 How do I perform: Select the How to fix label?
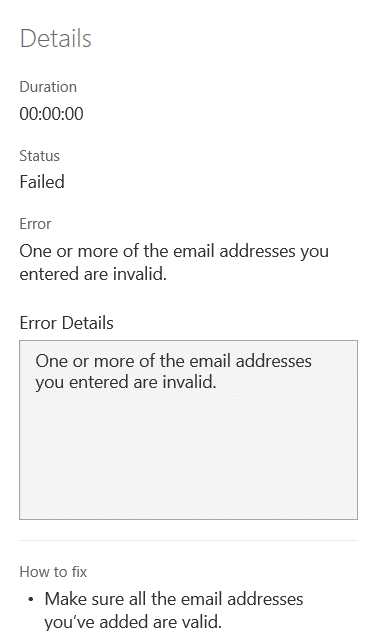click(53, 572)
